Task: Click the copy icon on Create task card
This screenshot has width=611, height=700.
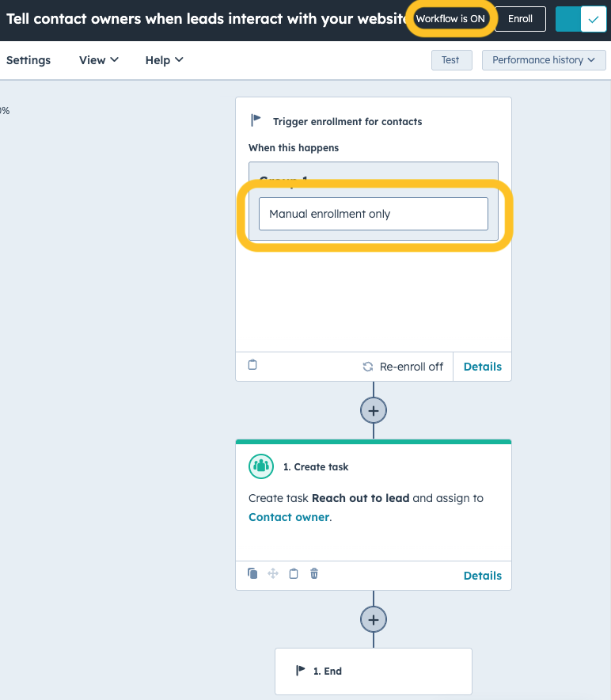Action: coord(252,573)
